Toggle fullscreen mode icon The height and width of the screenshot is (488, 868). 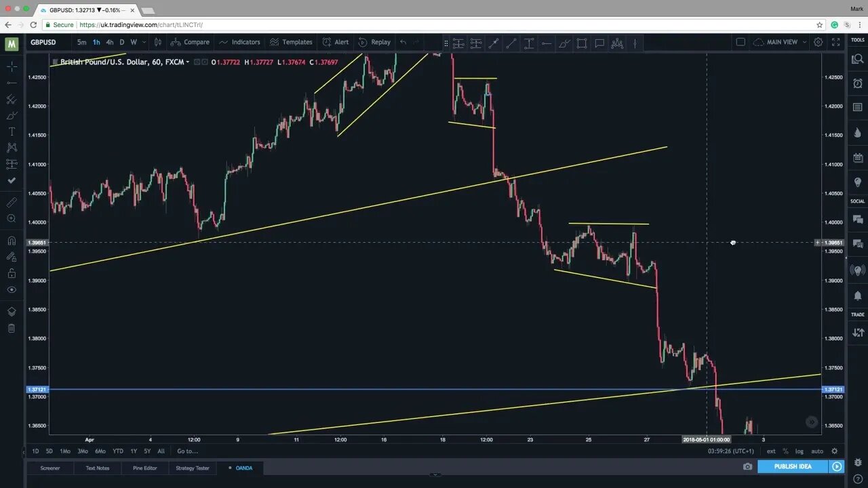click(x=836, y=42)
